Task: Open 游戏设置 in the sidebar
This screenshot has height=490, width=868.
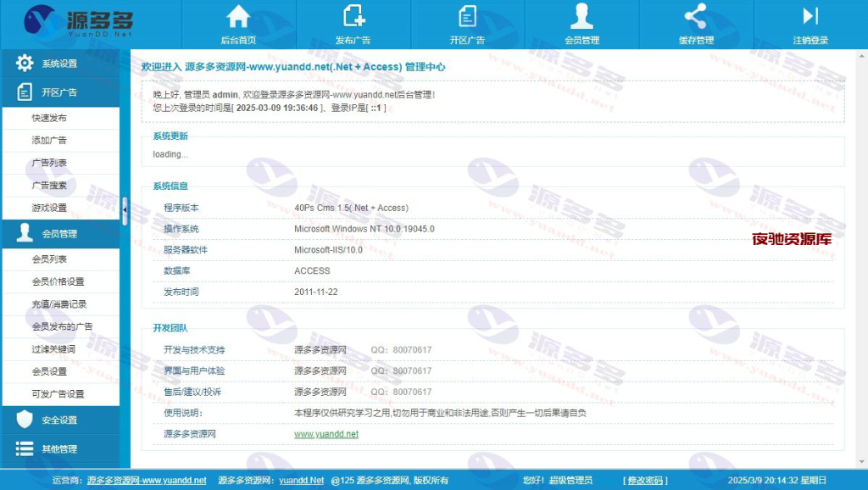Action: pyautogui.click(x=49, y=208)
